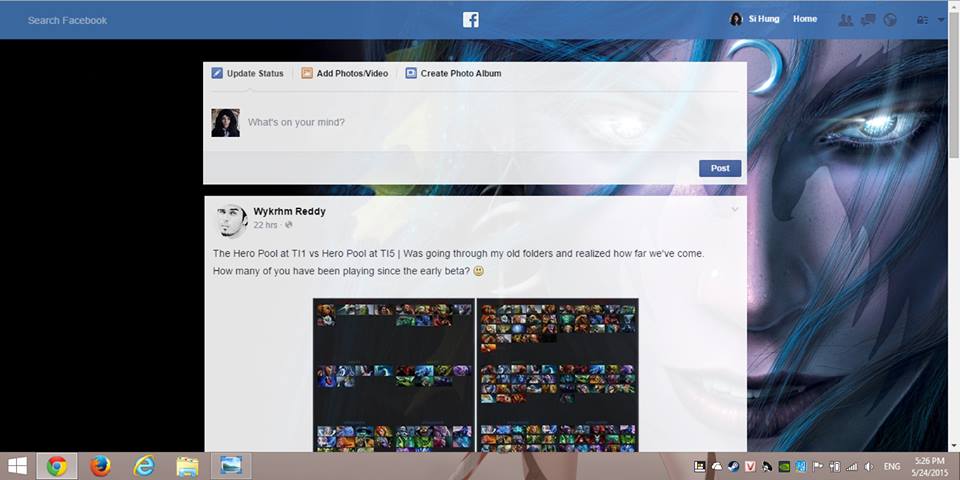Launch Internet Explorer from taskbar
This screenshot has width=960, height=480.
(143, 467)
